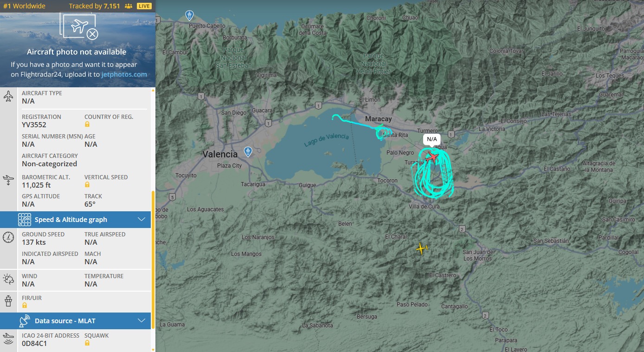
Task: Select the yellow aircraft near El Charal
Action: (421, 249)
